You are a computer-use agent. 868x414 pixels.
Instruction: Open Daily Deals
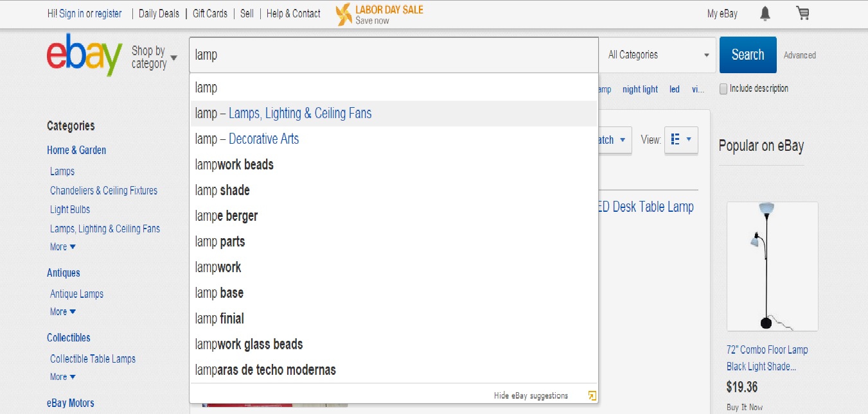pyautogui.click(x=159, y=13)
